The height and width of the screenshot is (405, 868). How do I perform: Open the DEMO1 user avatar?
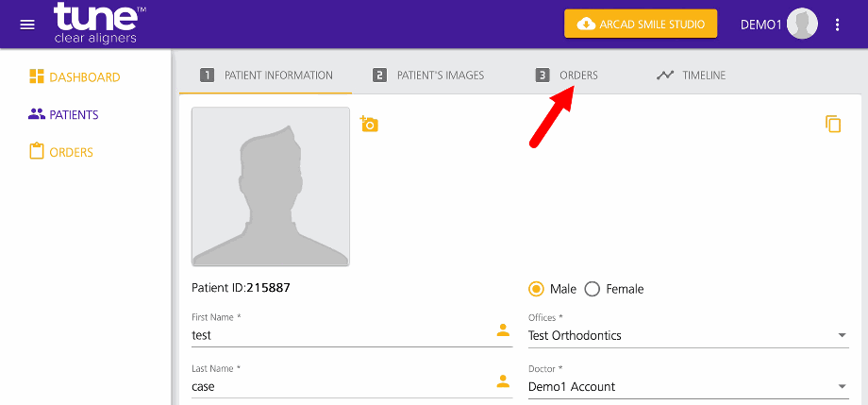click(802, 25)
